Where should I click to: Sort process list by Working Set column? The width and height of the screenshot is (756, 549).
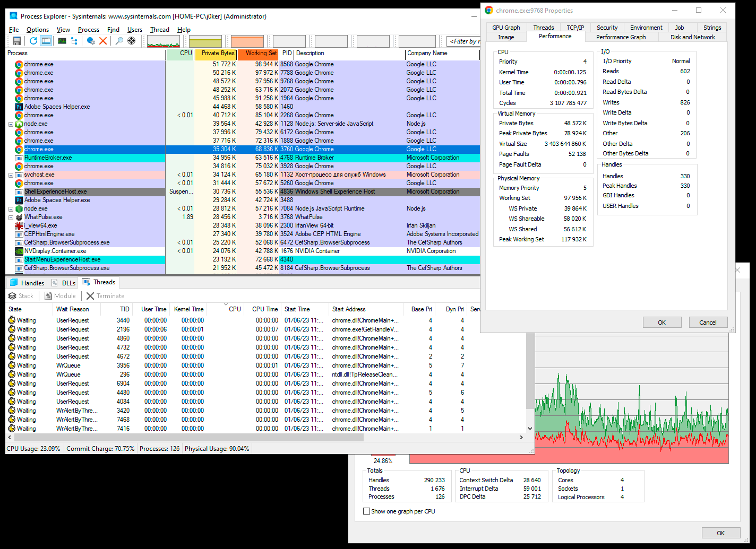(259, 53)
